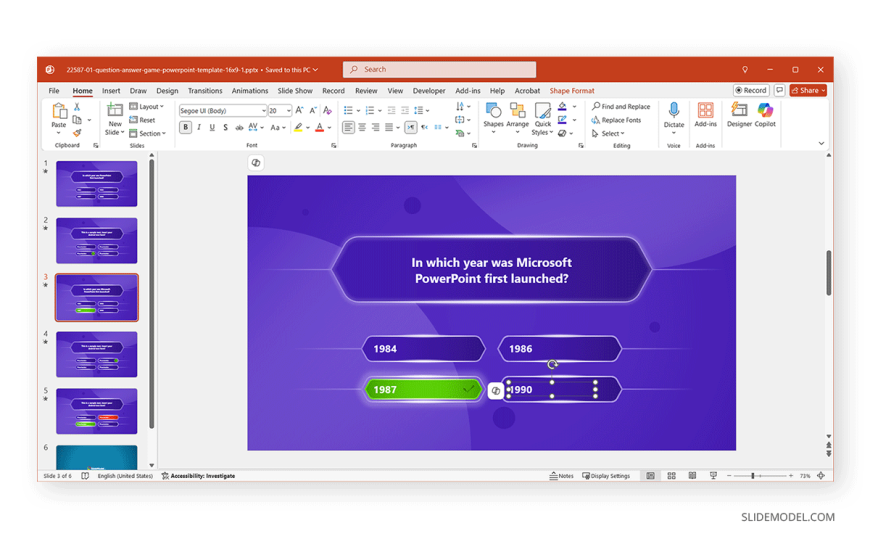Toggle the Notes pane
Viewport: 870px width, 539px height.
(562, 476)
